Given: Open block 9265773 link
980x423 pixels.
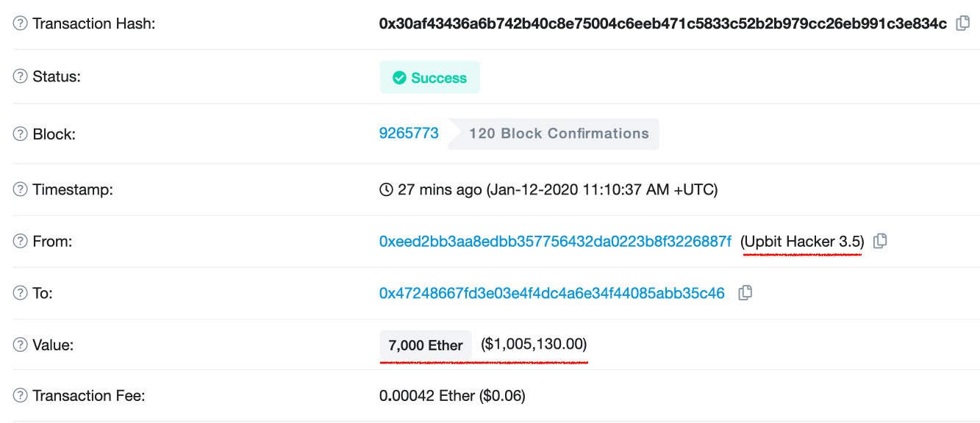Looking at the screenshot, I should 409,134.
